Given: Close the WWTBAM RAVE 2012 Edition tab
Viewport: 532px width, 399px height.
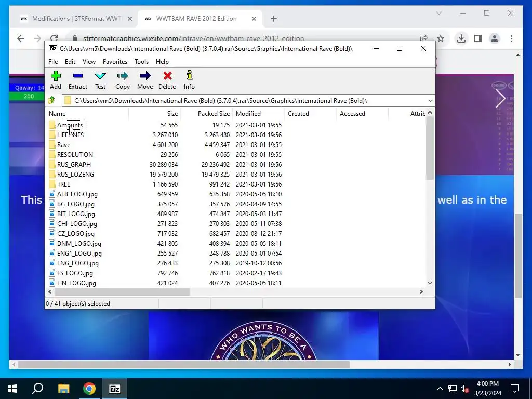Looking at the screenshot, I should 254,19.
